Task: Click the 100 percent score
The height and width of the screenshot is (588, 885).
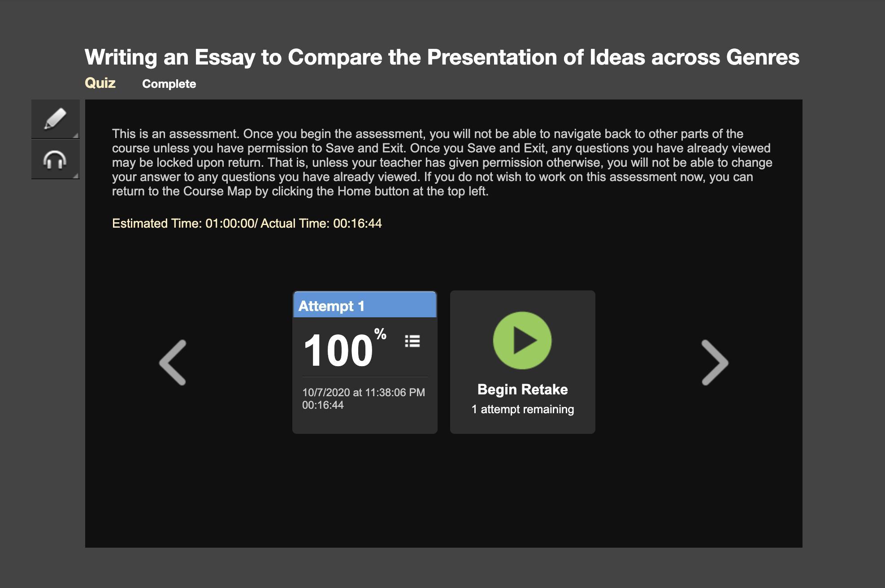Action: (x=339, y=350)
